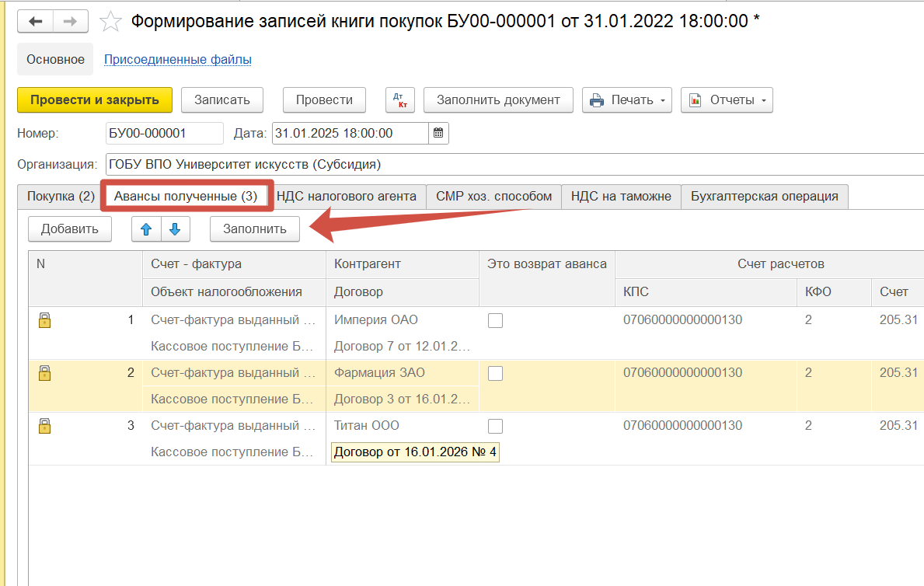Click the Заполнить документ button
Screen dimensions: 924x586
pyautogui.click(x=499, y=100)
